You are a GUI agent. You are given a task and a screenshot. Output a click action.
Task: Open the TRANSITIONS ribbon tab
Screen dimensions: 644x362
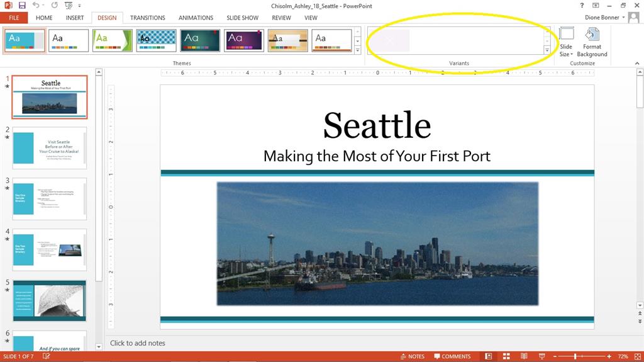(147, 18)
